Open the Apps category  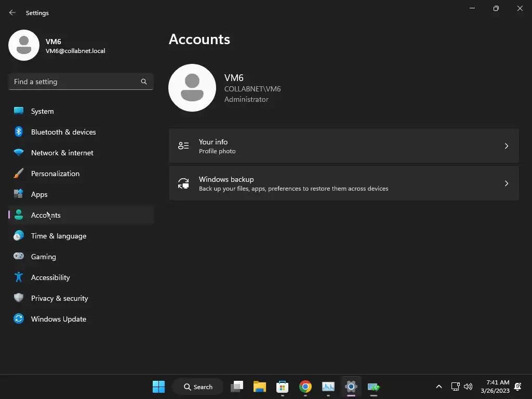[81, 194]
